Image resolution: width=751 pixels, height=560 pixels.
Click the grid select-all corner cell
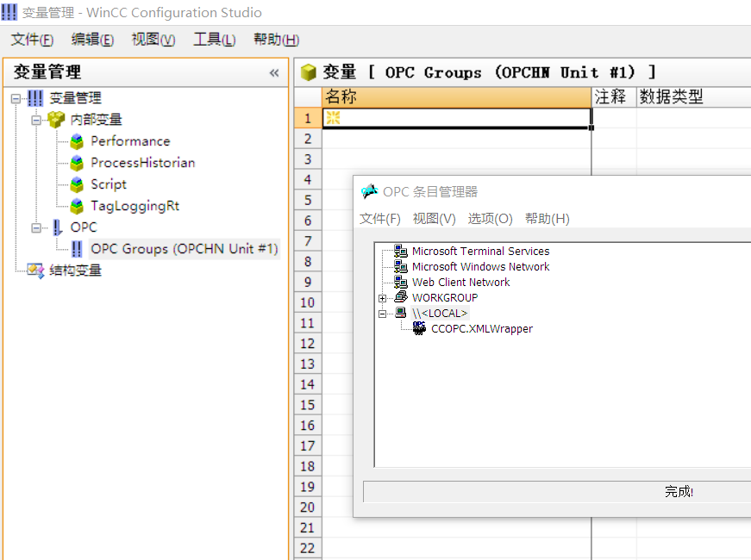coord(308,97)
